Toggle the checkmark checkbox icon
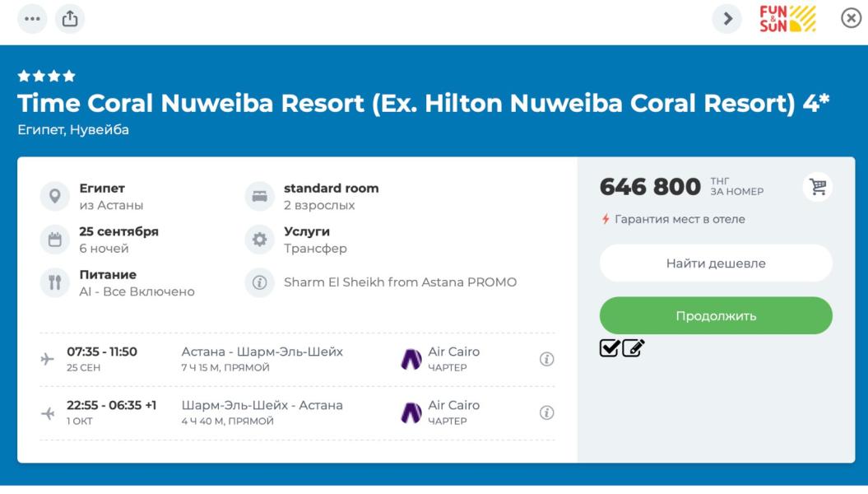This screenshot has width=868, height=494. tap(609, 348)
